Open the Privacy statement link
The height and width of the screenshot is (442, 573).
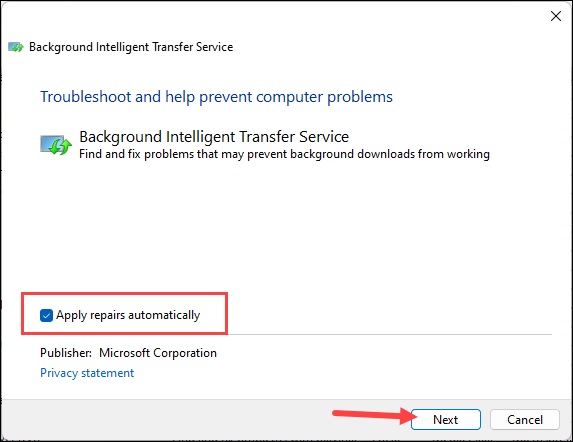pyautogui.click(x=87, y=373)
